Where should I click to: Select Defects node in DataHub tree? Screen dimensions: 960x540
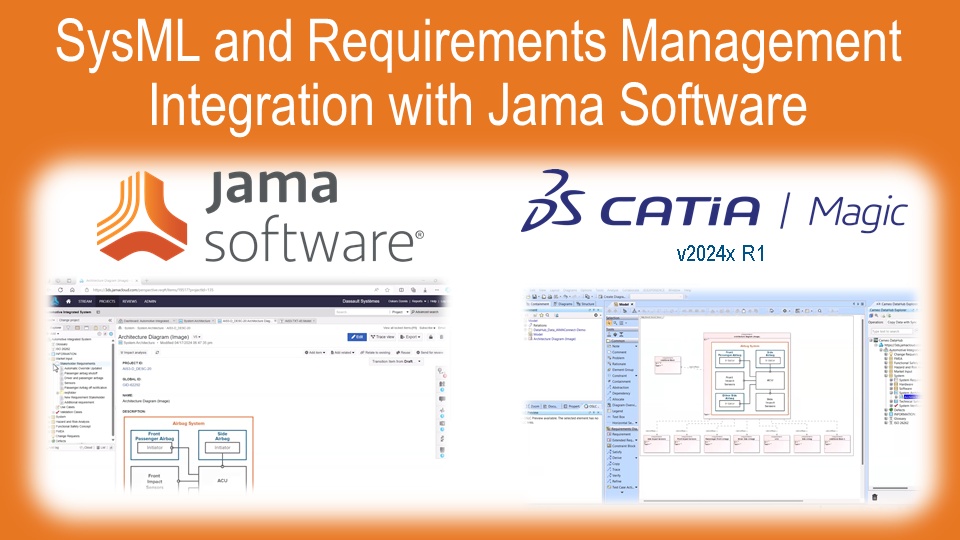(x=899, y=410)
